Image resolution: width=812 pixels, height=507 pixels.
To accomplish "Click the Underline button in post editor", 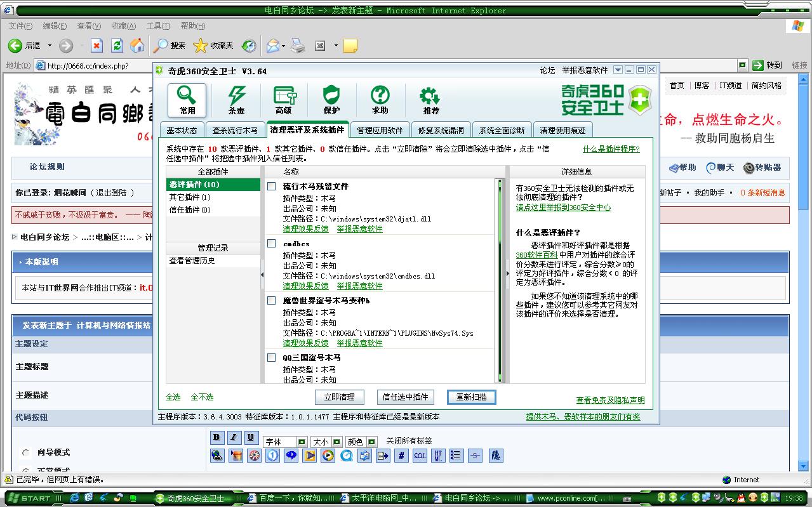I will pos(251,437).
